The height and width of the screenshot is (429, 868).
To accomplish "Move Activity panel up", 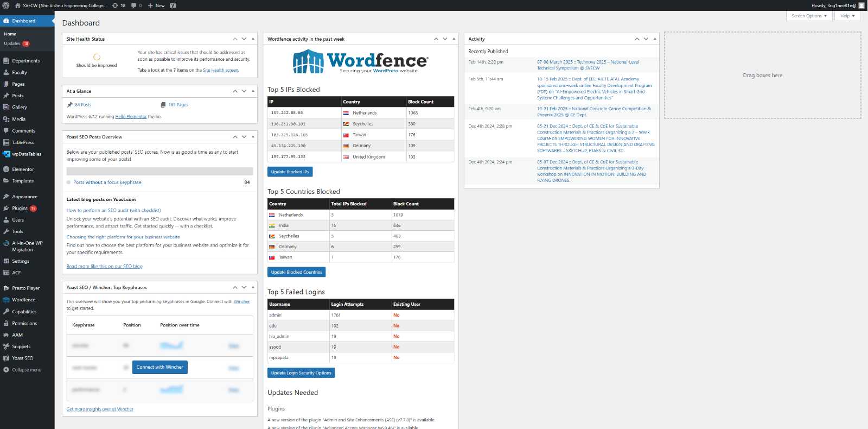I will (x=637, y=39).
